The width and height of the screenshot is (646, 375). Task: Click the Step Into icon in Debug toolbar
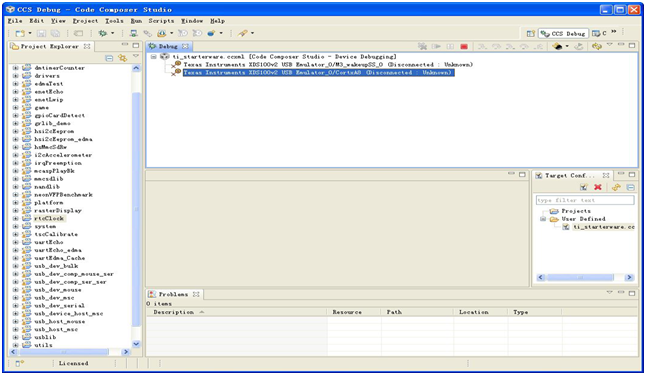[482, 47]
